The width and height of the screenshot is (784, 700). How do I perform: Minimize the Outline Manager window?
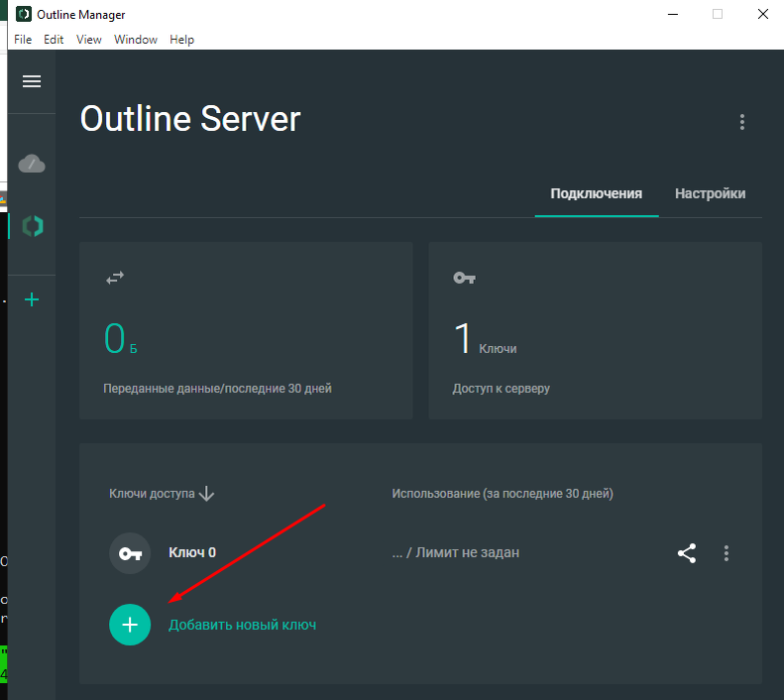click(673, 14)
